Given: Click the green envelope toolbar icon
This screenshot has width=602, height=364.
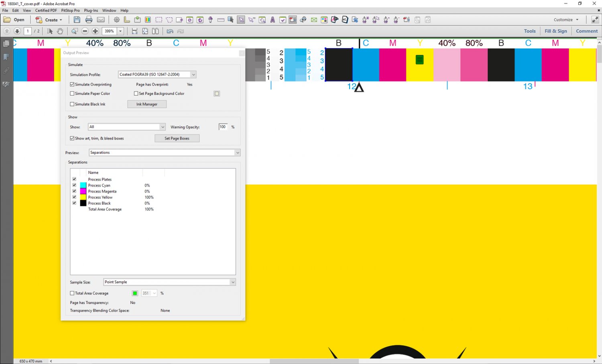Looking at the screenshot, I should [314, 20].
